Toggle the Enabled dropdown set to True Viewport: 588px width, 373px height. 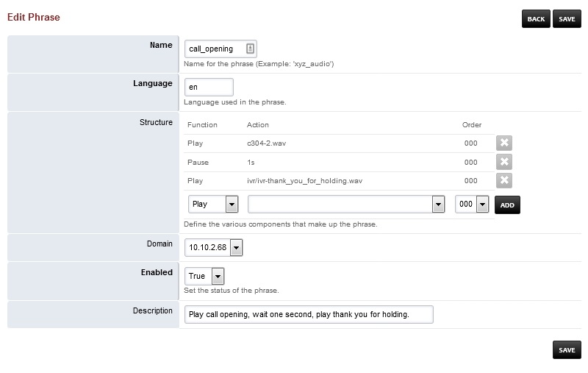click(204, 276)
